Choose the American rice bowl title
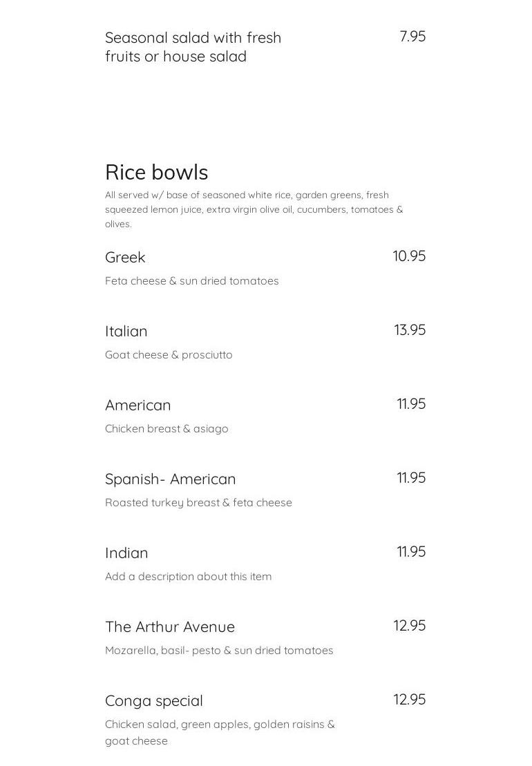The image size is (532, 766). tap(137, 405)
